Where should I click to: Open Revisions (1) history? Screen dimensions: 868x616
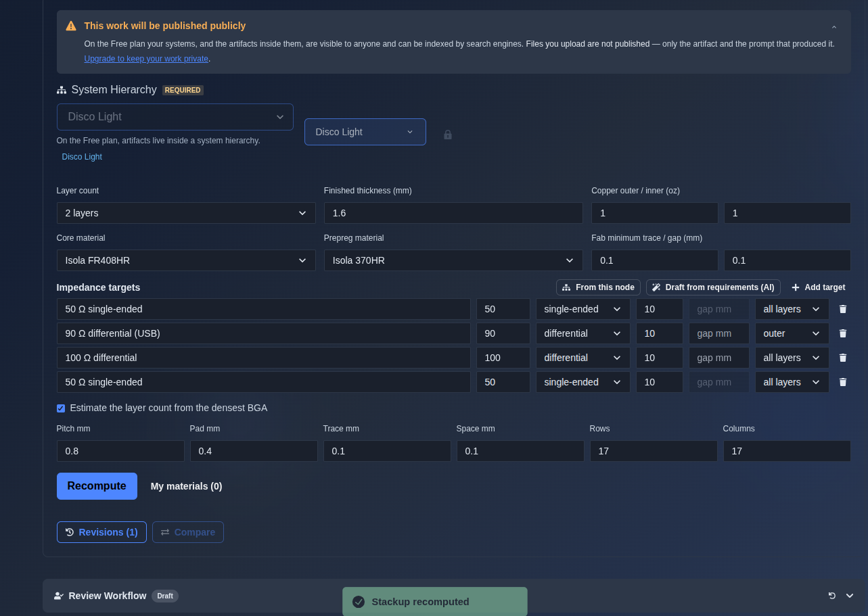click(x=101, y=532)
